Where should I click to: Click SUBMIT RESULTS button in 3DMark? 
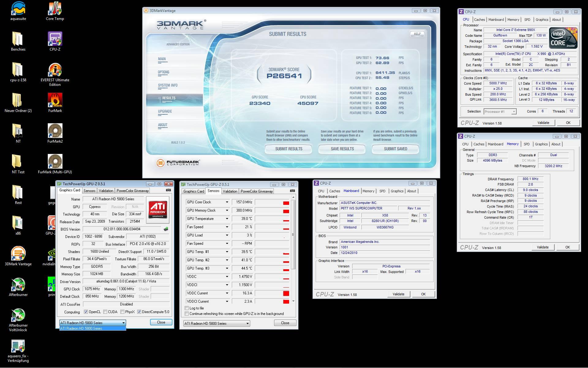tap(288, 149)
